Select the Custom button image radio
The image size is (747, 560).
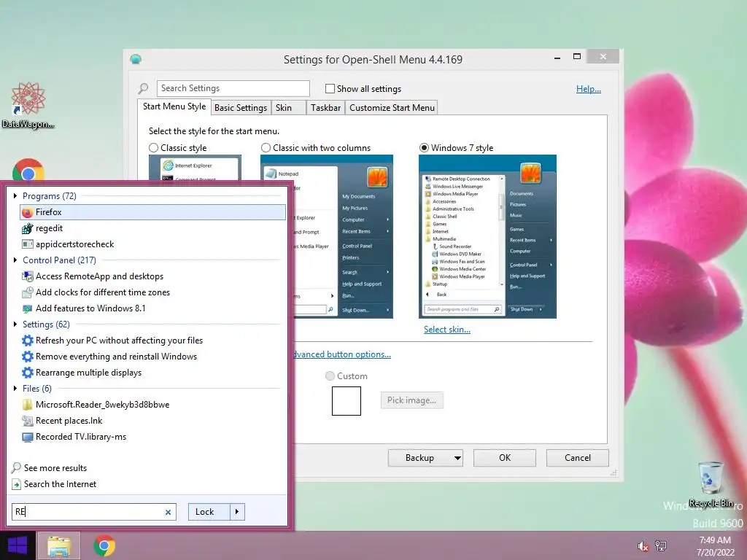(330, 376)
